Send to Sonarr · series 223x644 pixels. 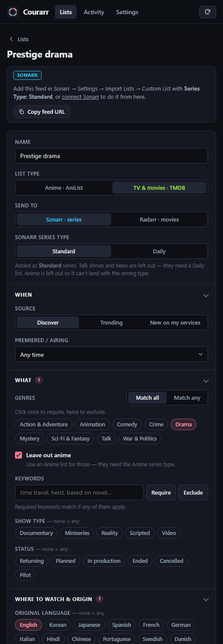coord(64,219)
